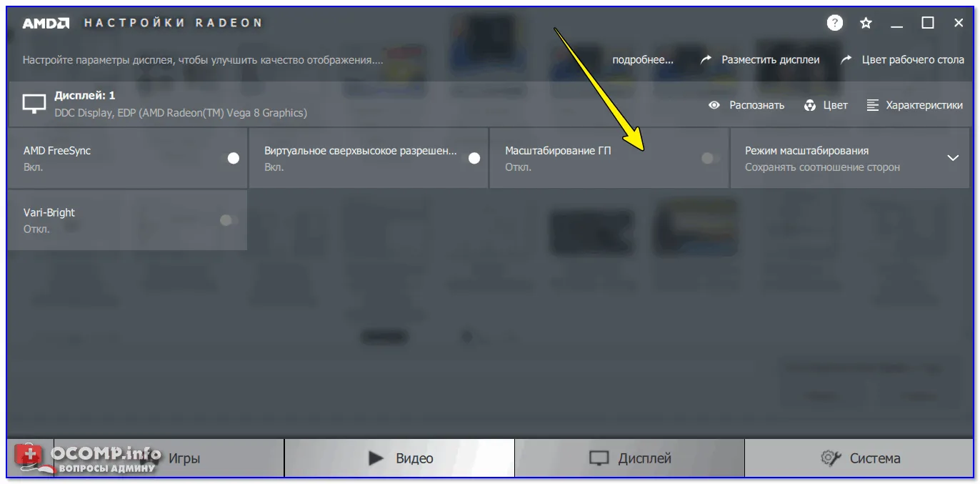Click arrow icon next to Разместить дисплеи

tap(706, 60)
